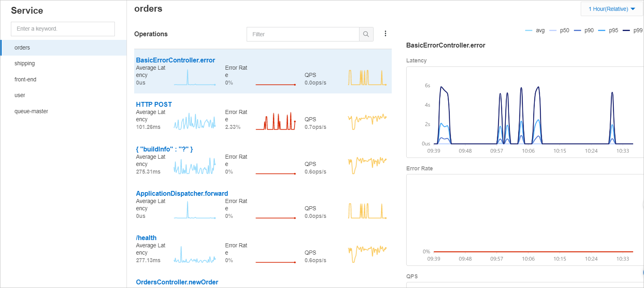Image resolution: width=644 pixels, height=288 pixels.
Task: Click the orders page title
Action: 148,8
